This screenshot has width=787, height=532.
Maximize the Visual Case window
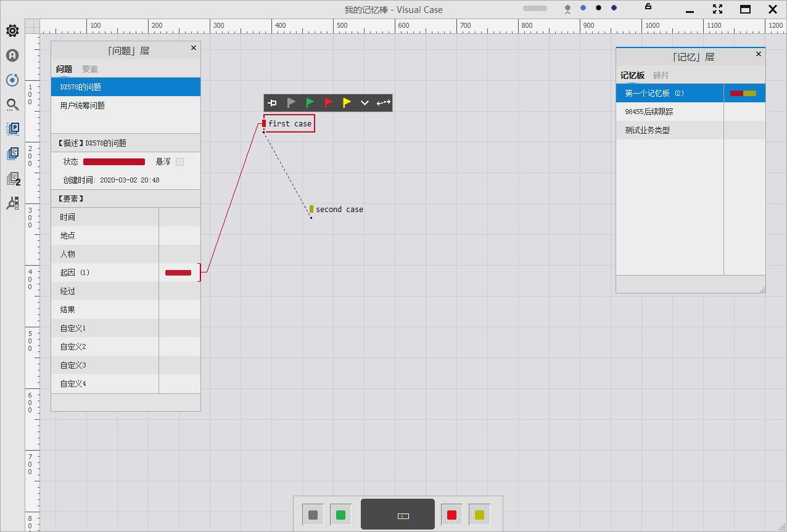[745, 9]
